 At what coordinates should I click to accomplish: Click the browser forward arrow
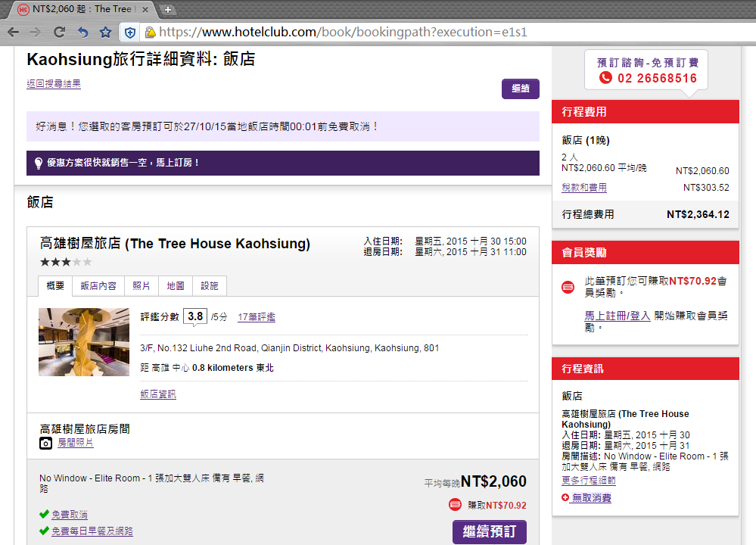click(x=35, y=33)
